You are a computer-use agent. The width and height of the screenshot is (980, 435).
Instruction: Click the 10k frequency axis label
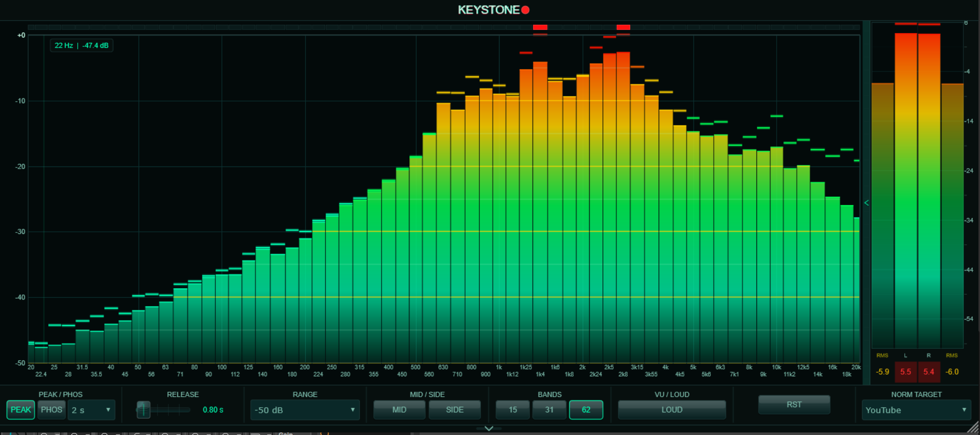click(x=777, y=367)
